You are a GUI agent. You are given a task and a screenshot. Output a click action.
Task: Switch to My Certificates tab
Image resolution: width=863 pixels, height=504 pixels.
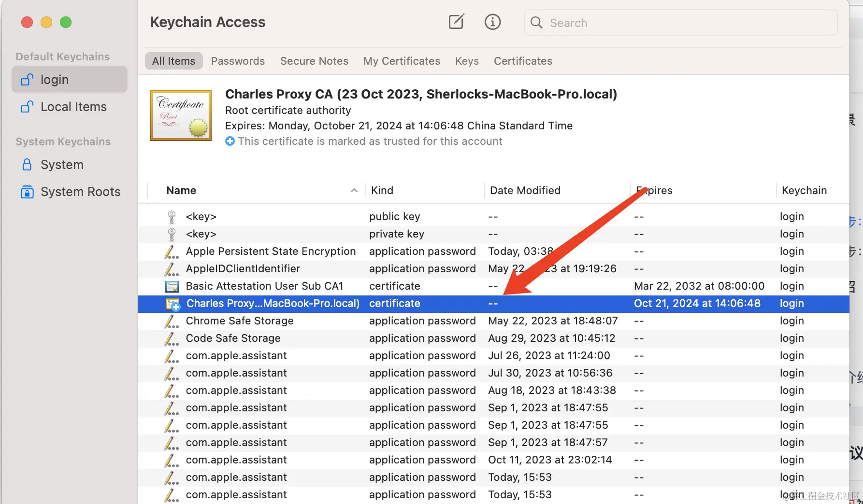pyautogui.click(x=402, y=61)
